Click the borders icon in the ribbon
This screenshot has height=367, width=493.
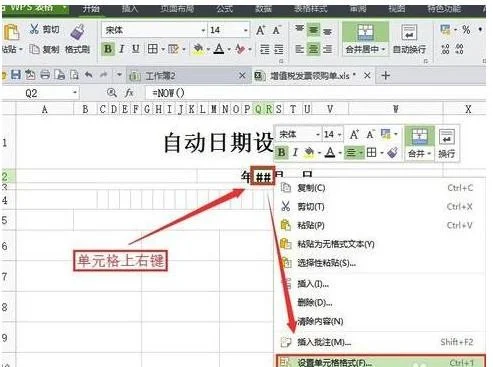(x=153, y=49)
